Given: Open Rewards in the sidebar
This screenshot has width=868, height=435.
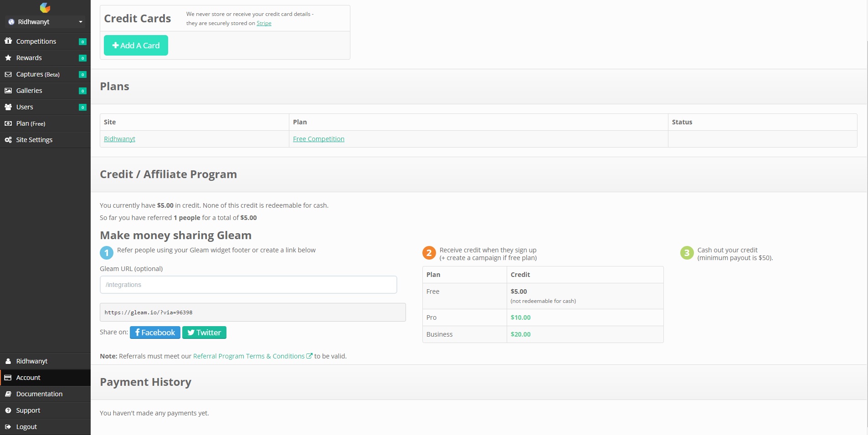Looking at the screenshot, I should pyautogui.click(x=45, y=58).
